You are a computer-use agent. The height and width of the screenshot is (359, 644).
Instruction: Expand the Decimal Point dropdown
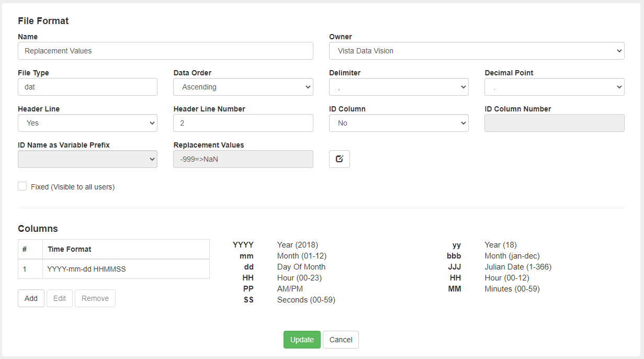pyautogui.click(x=555, y=87)
